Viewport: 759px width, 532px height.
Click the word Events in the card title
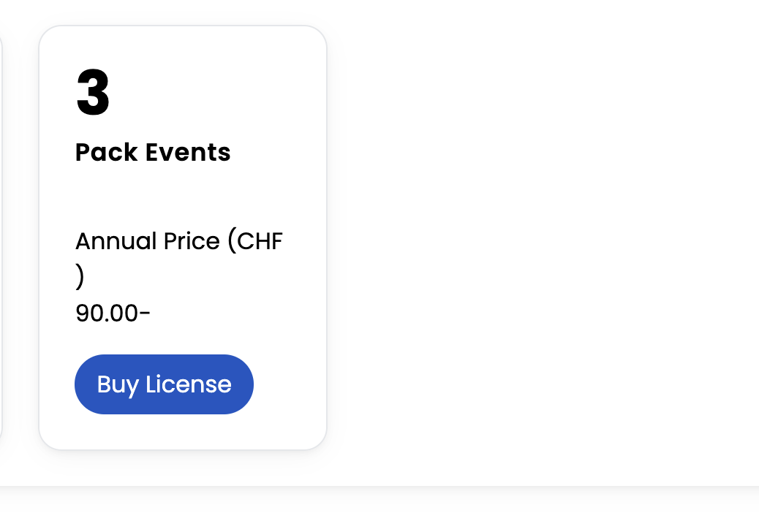click(188, 152)
